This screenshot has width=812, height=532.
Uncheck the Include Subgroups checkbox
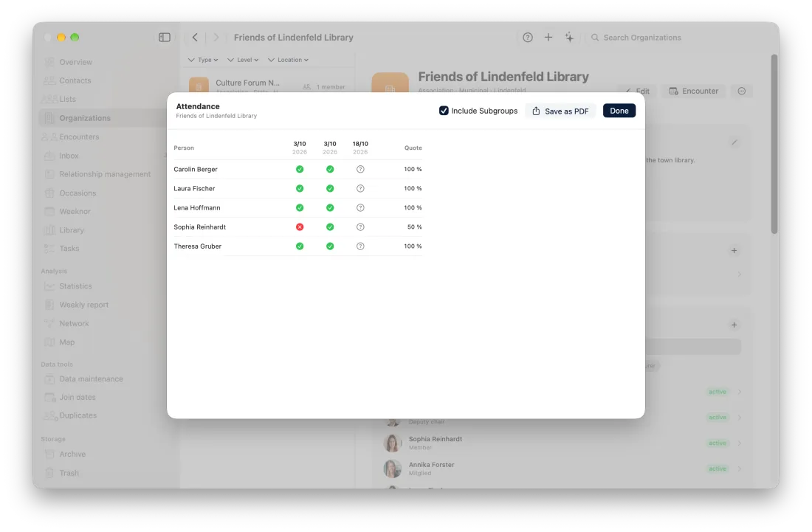pyautogui.click(x=444, y=111)
